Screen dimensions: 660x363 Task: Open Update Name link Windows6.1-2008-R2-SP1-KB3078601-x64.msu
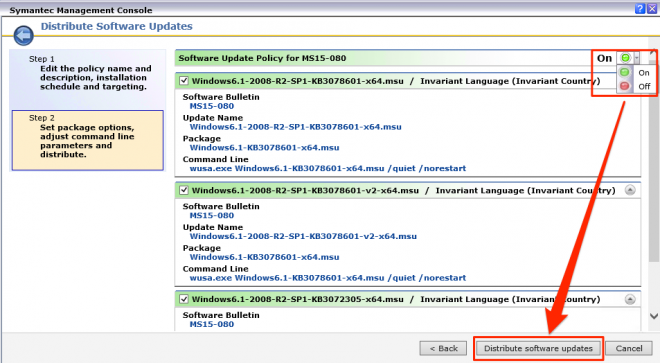coord(295,127)
